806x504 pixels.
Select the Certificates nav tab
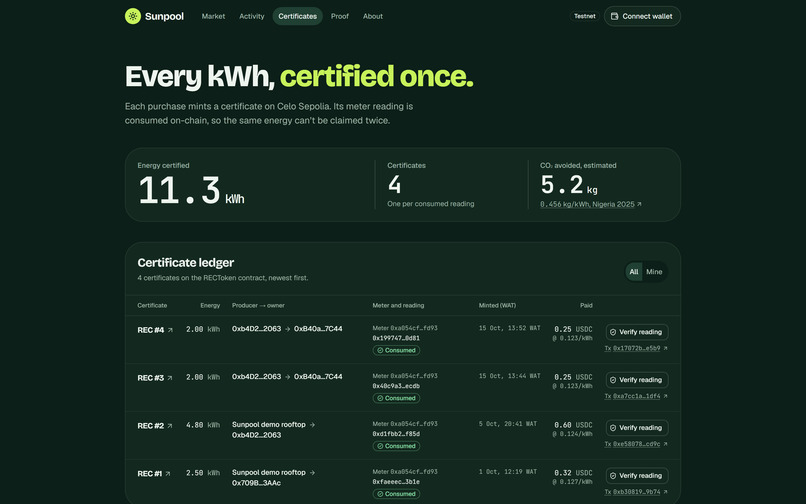(298, 16)
